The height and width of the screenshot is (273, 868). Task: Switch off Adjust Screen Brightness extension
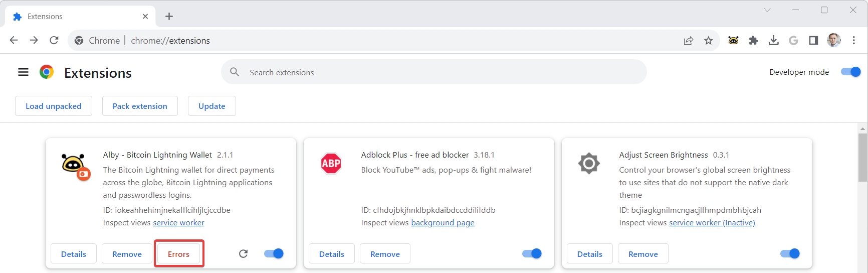pyautogui.click(x=790, y=254)
